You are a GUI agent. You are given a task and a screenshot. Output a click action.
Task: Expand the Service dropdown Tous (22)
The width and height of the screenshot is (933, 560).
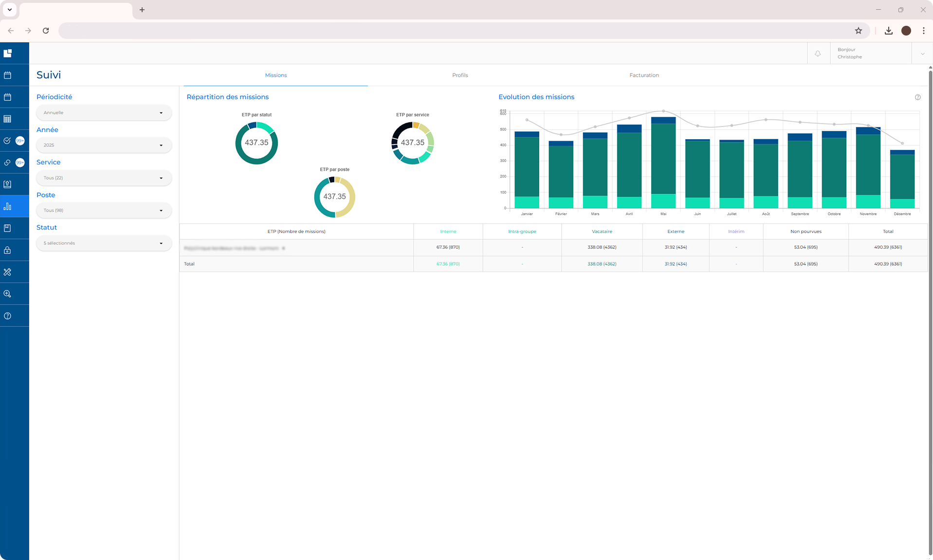pos(104,178)
